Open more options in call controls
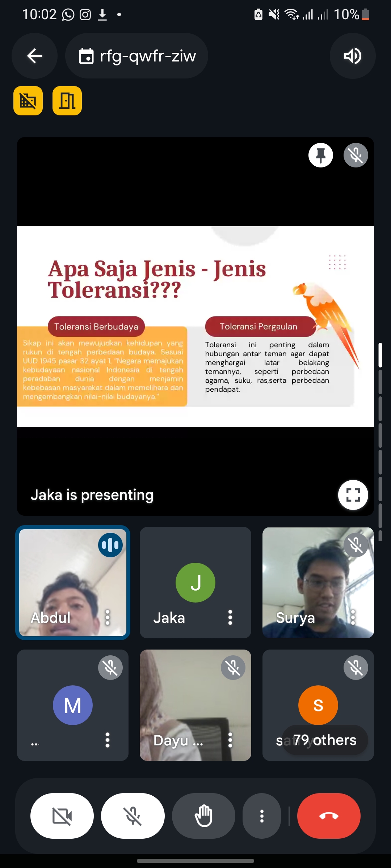The width and height of the screenshot is (391, 868). coord(262,816)
